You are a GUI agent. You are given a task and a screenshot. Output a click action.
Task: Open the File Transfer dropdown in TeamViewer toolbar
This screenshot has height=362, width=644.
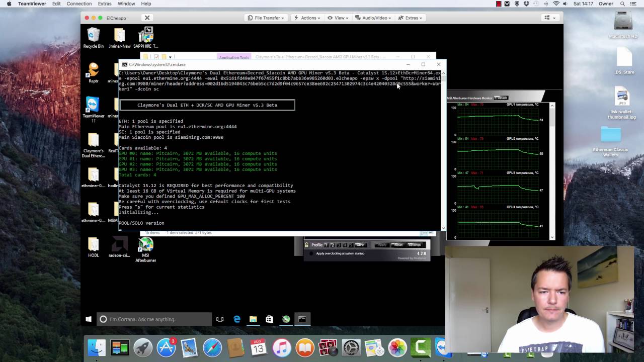266,18
